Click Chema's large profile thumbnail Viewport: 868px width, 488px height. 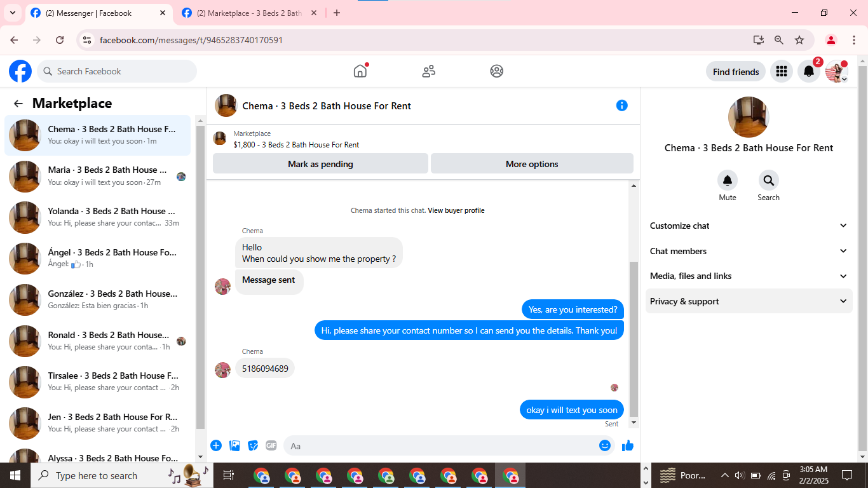pyautogui.click(x=749, y=118)
